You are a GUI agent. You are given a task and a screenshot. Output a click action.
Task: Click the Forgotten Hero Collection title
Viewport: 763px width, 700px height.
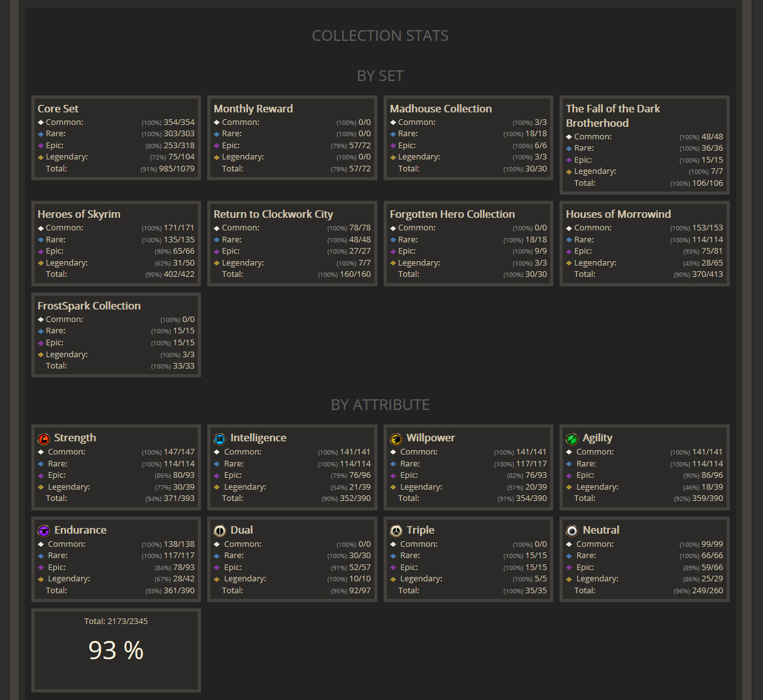tap(452, 214)
